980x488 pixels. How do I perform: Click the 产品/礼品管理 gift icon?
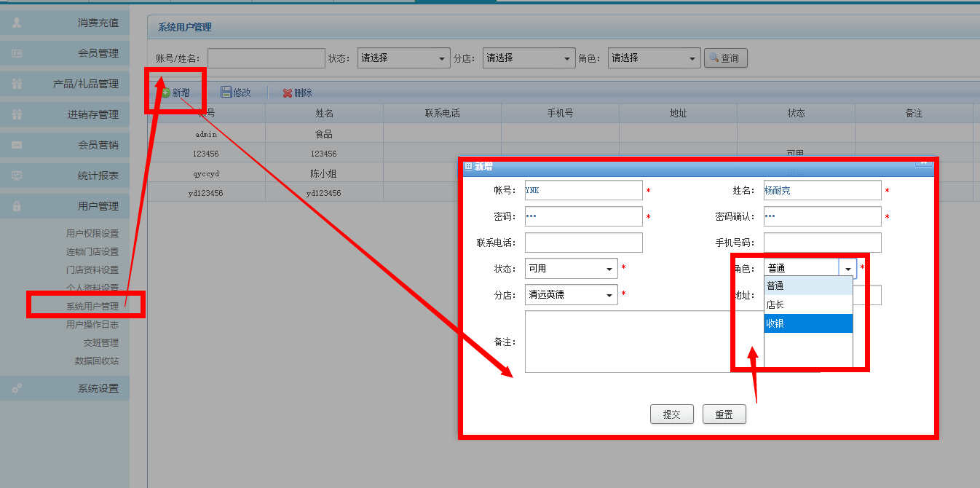[x=17, y=84]
